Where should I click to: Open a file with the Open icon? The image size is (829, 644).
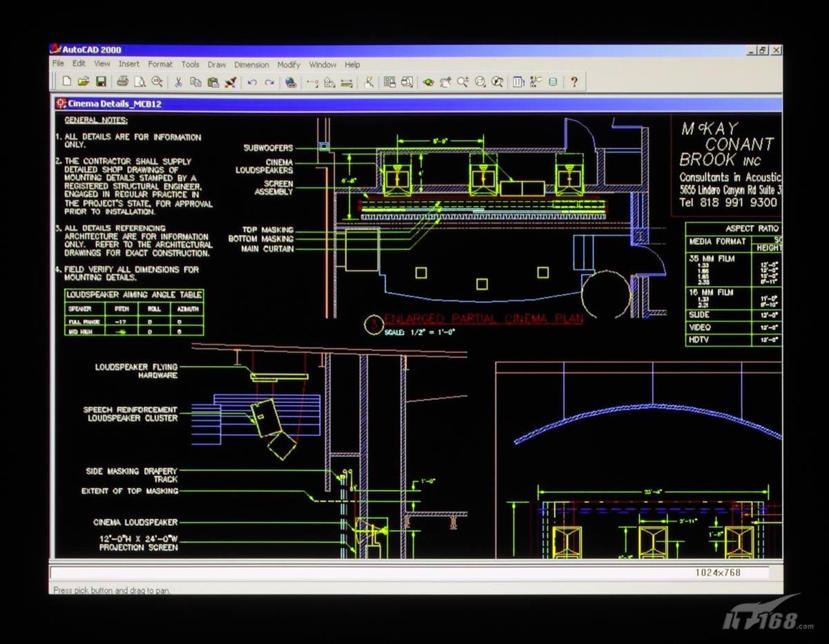84,82
